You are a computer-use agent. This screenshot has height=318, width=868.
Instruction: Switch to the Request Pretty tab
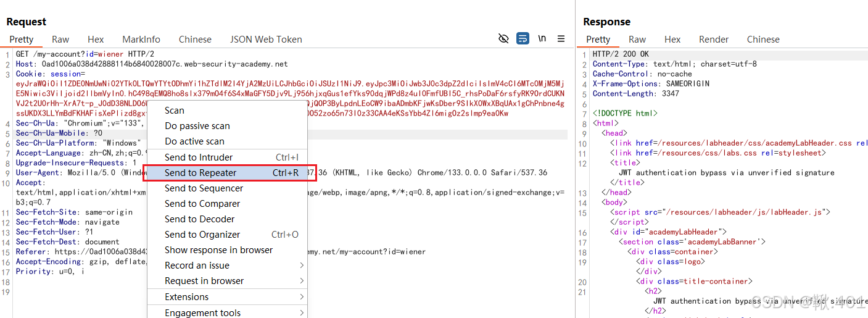click(21, 39)
